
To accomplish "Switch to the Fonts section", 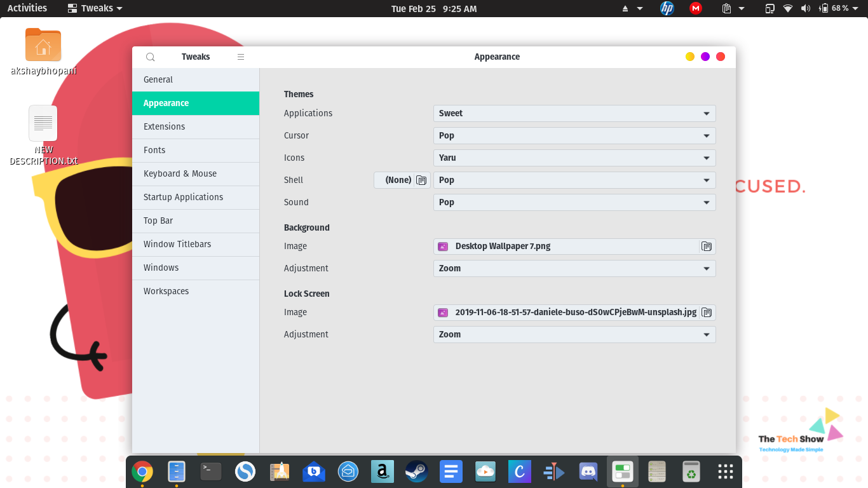I will pos(154,150).
